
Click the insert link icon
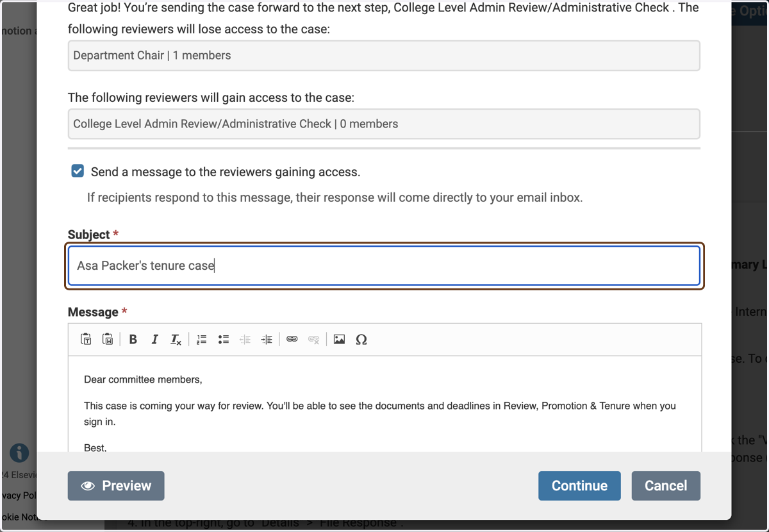(x=292, y=339)
